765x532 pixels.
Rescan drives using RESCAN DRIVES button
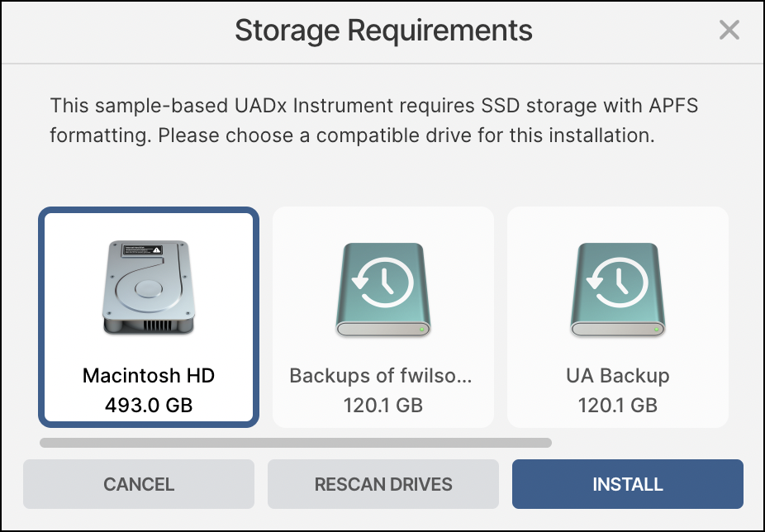point(383,484)
